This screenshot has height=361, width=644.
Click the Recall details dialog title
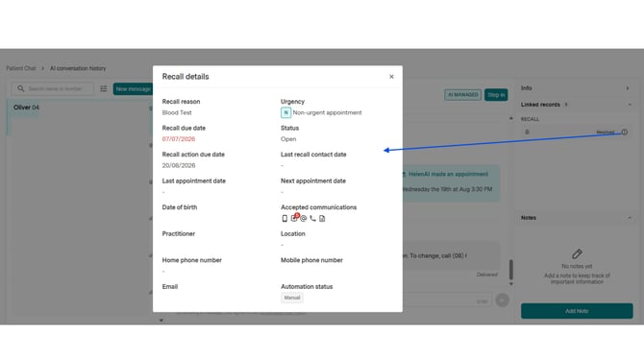pos(186,77)
